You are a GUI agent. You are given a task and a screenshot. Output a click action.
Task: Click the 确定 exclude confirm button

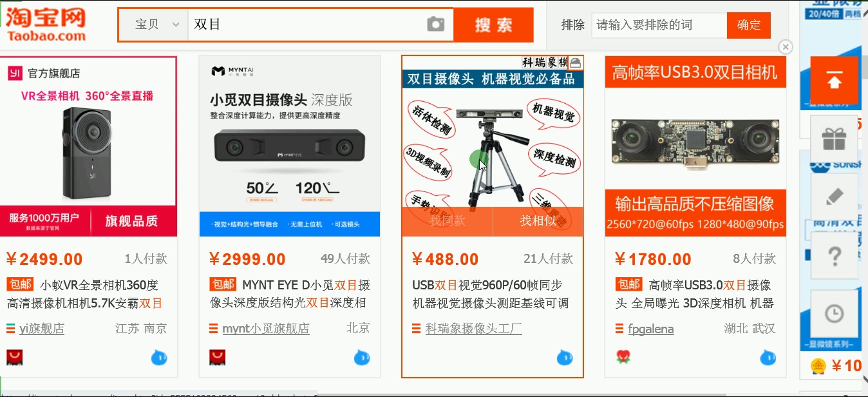749,25
